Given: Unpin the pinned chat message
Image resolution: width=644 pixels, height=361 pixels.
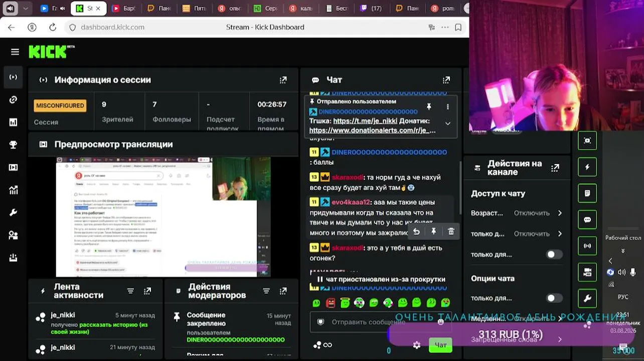Looking at the screenshot, I should point(429,107).
